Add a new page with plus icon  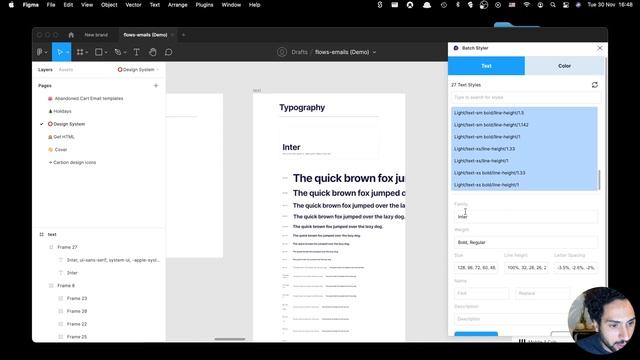click(x=156, y=86)
